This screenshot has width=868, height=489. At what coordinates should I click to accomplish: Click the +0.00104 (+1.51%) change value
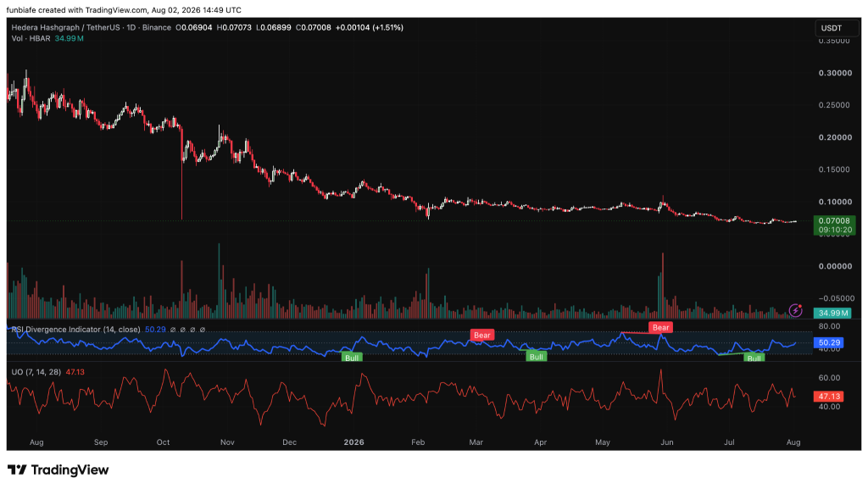pyautogui.click(x=370, y=27)
